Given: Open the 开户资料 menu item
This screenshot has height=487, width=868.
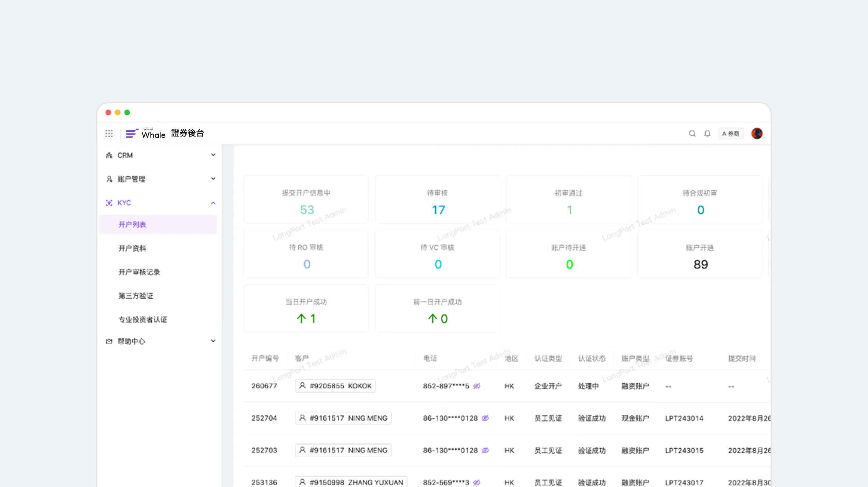Looking at the screenshot, I should pos(132,248).
